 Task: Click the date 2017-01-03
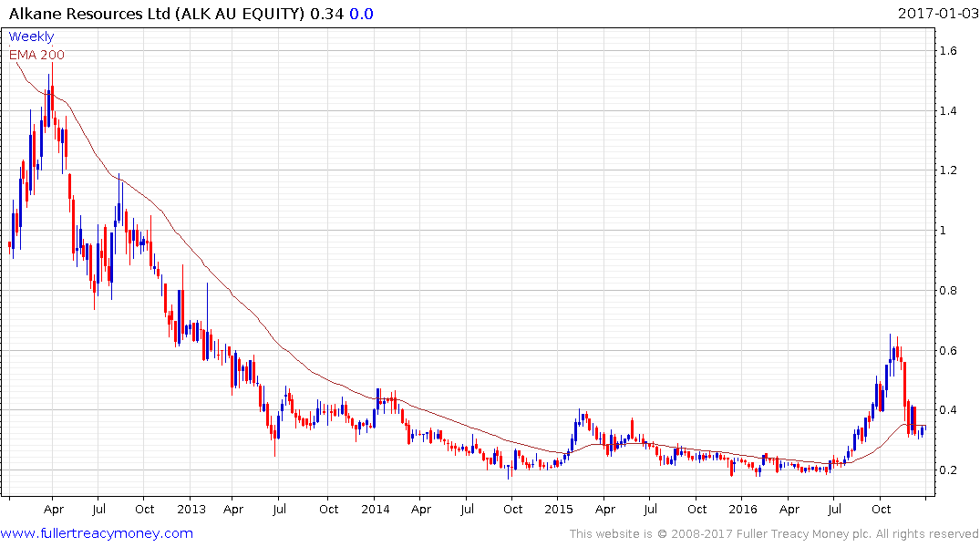(938, 14)
